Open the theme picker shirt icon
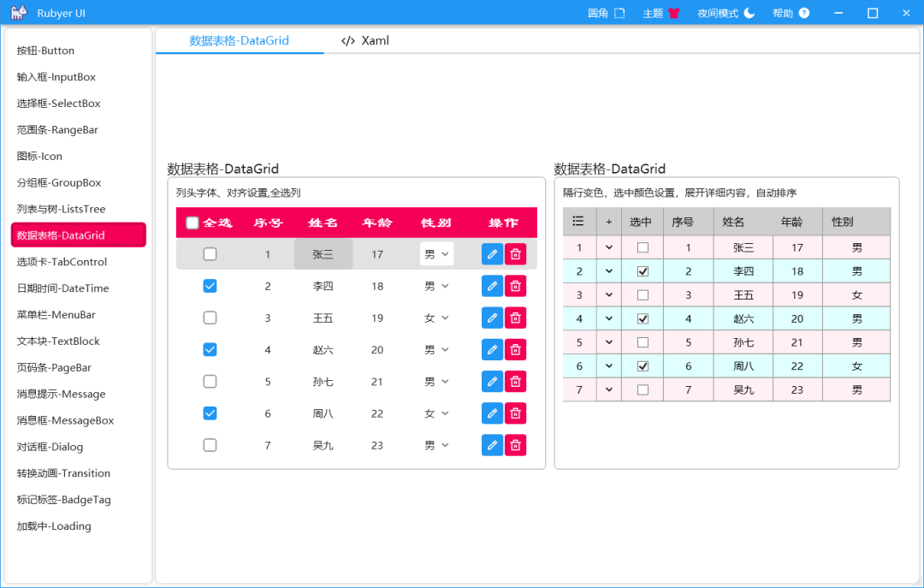Image resolution: width=924 pixels, height=588 pixels. pyautogui.click(x=675, y=13)
